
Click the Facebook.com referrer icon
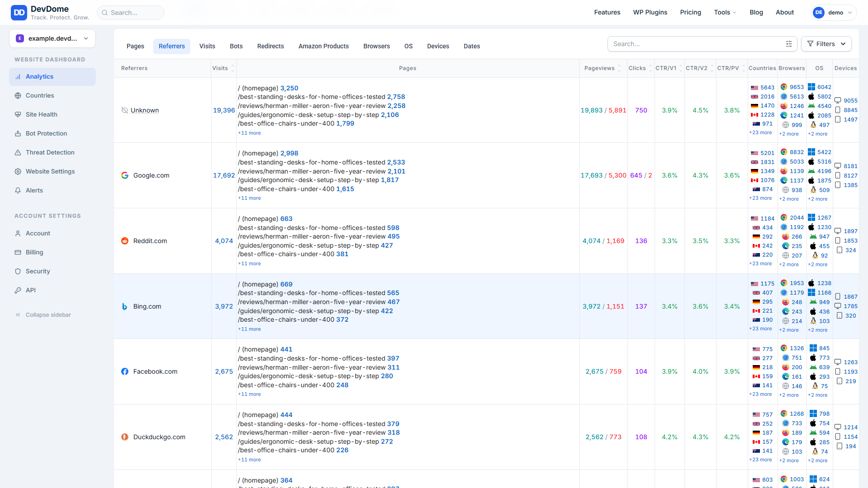[125, 371]
